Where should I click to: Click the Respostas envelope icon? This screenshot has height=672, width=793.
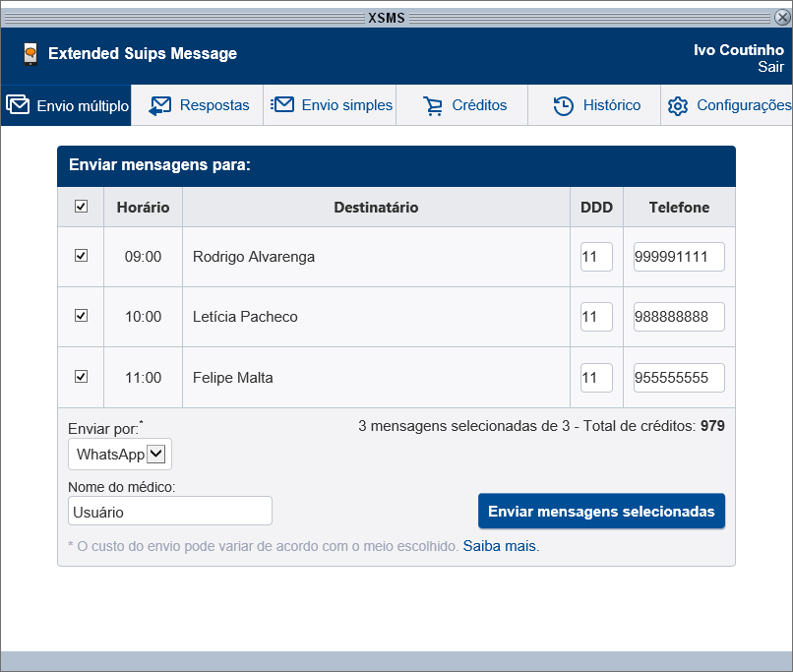click(x=159, y=105)
